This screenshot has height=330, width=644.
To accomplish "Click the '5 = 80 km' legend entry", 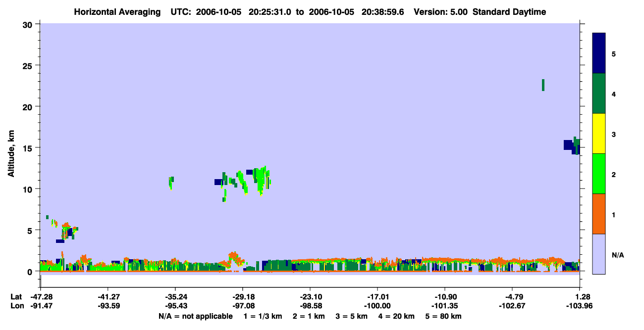I will tap(443, 316).
